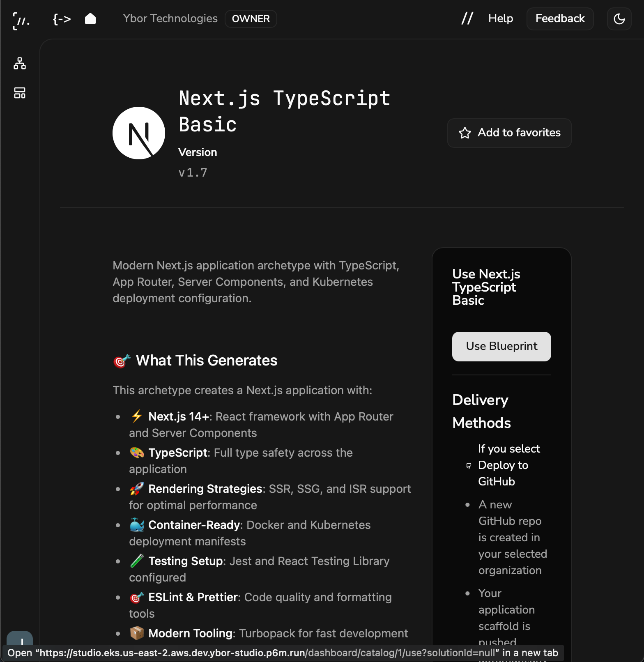644x662 pixels.
Task: Click the Modern Next.js application archetype description
Action: [x=256, y=282]
